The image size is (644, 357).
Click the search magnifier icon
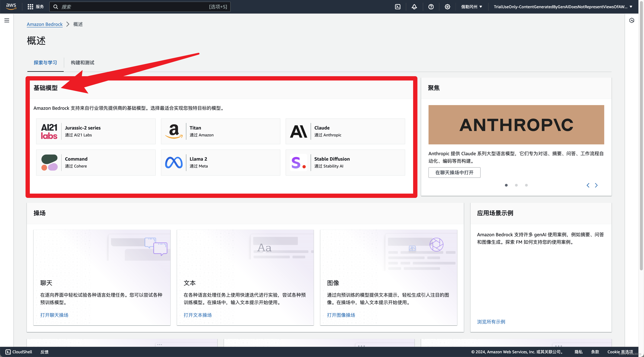coord(56,7)
